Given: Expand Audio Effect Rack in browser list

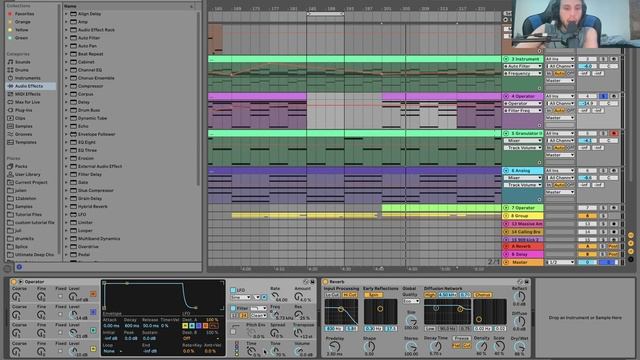Looking at the screenshot, I should point(66,30).
